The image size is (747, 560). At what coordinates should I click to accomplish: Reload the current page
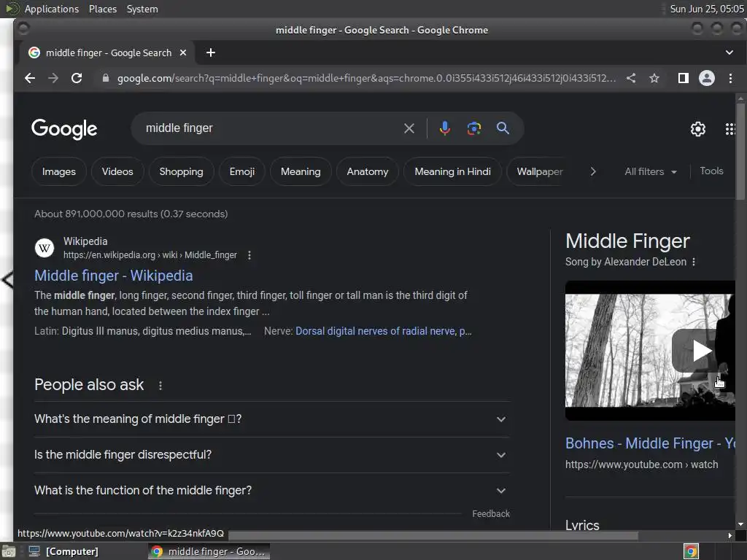(77, 78)
